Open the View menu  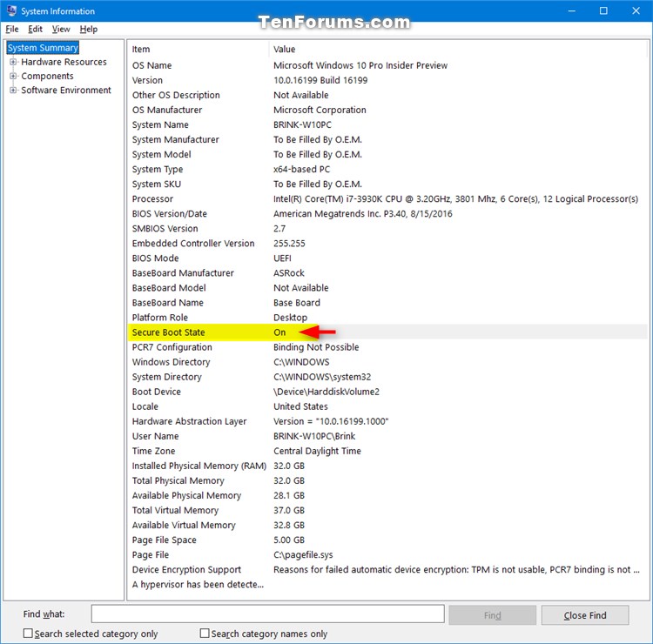pyautogui.click(x=61, y=29)
